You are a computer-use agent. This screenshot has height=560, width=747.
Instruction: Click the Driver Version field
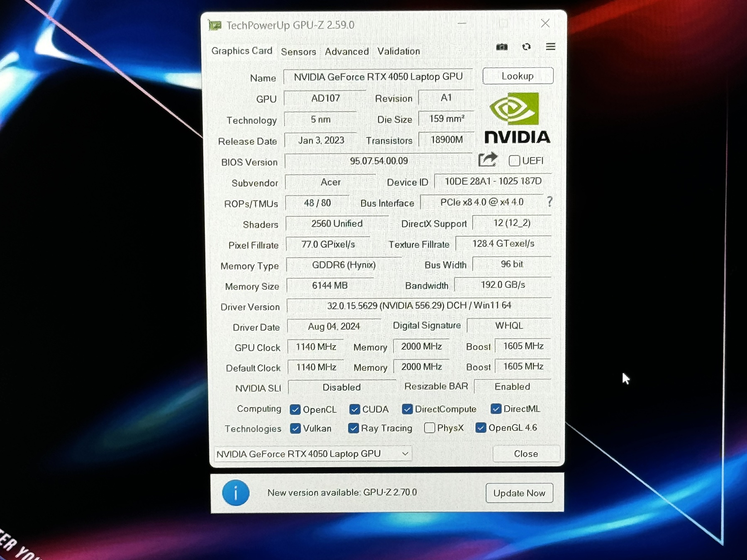pos(419,306)
